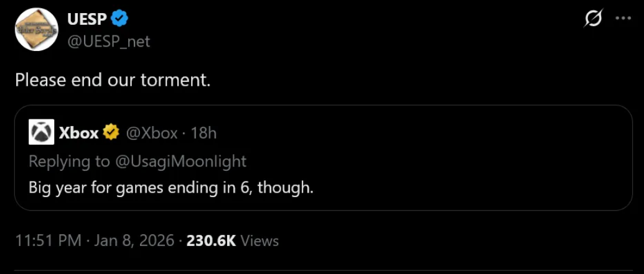Image resolution: width=644 pixels, height=274 pixels.
Task: Open the UESP profile avatar
Action: point(36,29)
